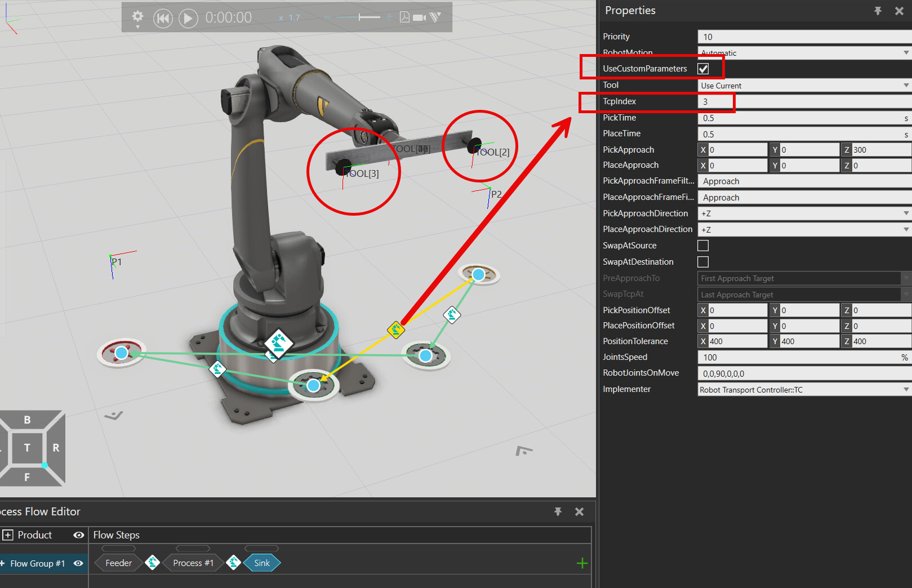Click the export to PDF icon

coord(404,17)
